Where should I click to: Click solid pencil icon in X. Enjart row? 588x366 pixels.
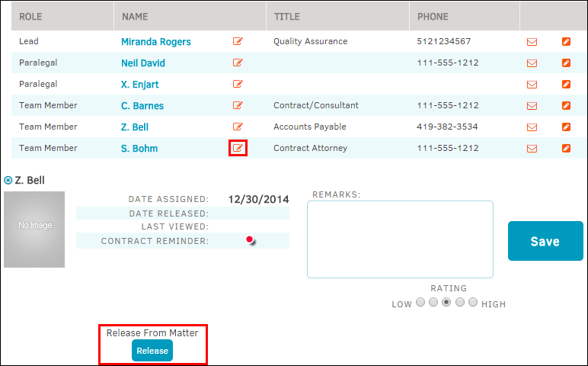[566, 84]
